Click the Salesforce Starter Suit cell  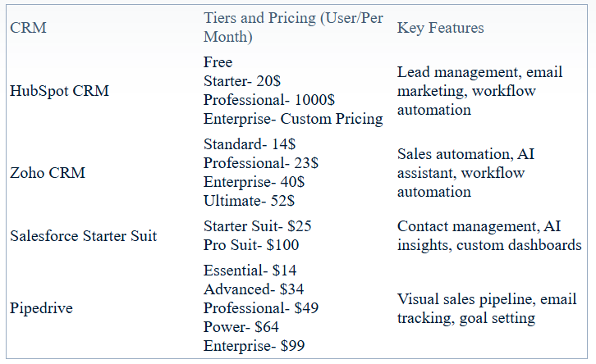click(x=83, y=236)
